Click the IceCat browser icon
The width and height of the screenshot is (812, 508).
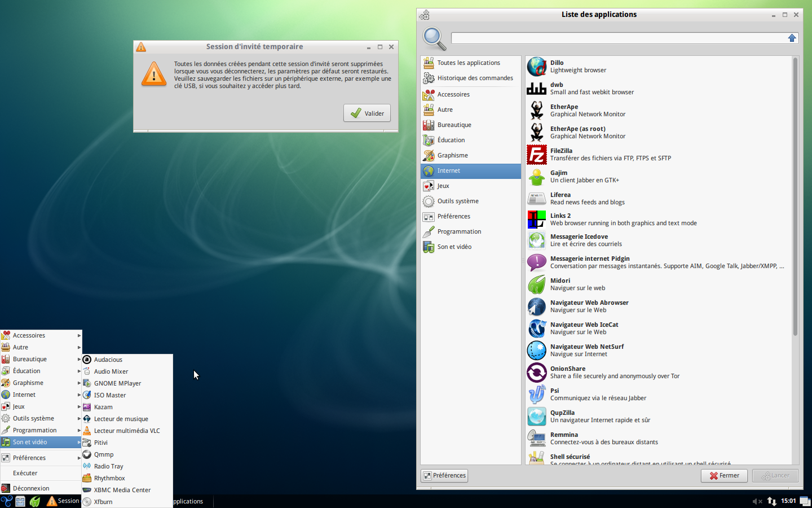536,329
